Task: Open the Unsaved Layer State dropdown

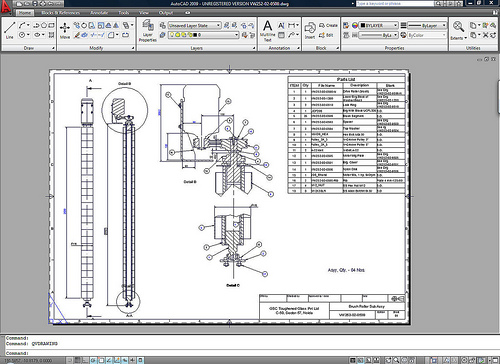Action: click(x=194, y=25)
